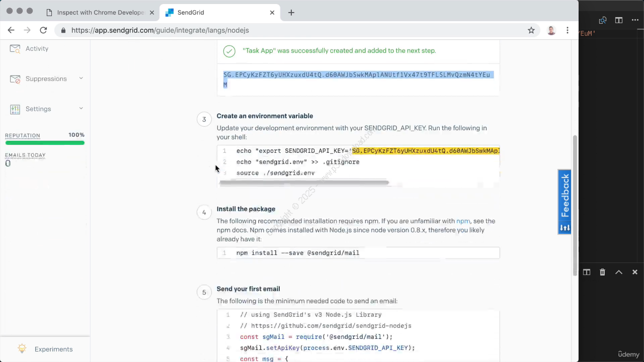Click the Create an environment variable heading

coord(265,116)
